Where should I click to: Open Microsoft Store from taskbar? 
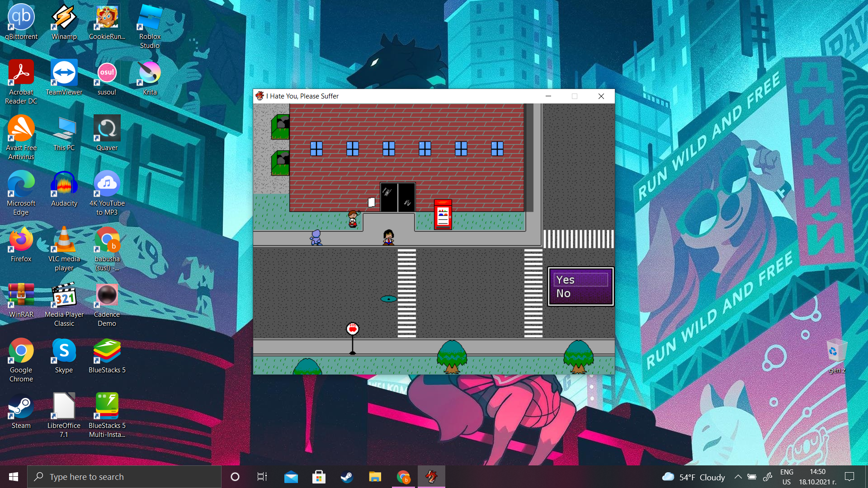point(319,477)
